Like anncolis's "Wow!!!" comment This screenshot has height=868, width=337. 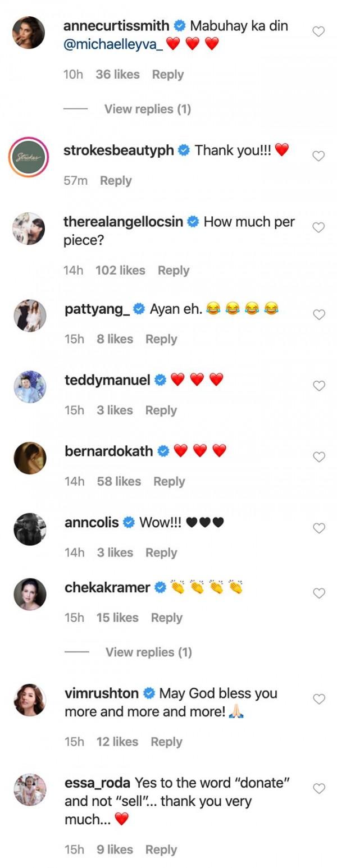pyautogui.click(x=318, y=528)
